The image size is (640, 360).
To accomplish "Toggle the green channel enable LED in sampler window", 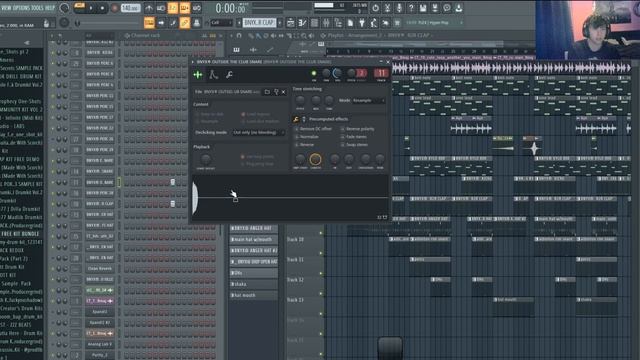I will [314, 73].
